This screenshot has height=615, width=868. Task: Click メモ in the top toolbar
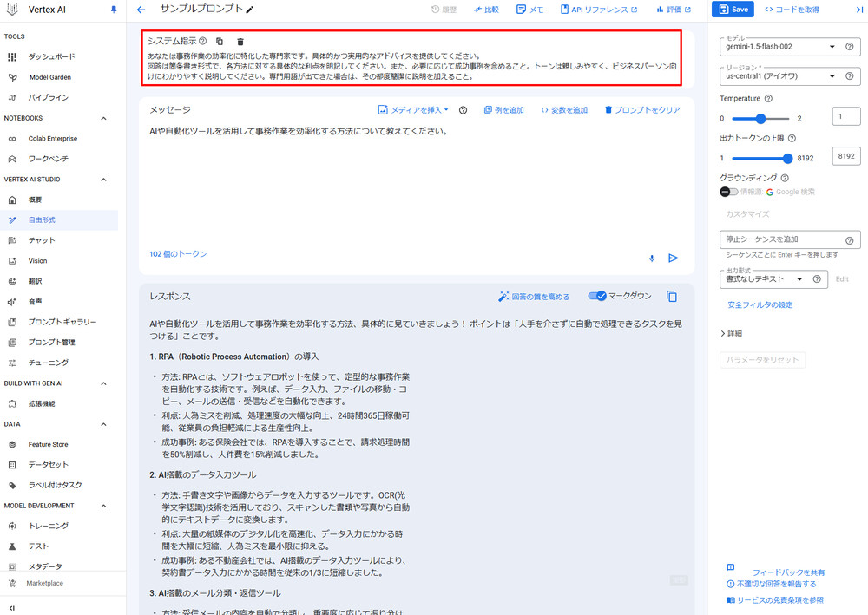pyautogui.click(x=529, y=10)
